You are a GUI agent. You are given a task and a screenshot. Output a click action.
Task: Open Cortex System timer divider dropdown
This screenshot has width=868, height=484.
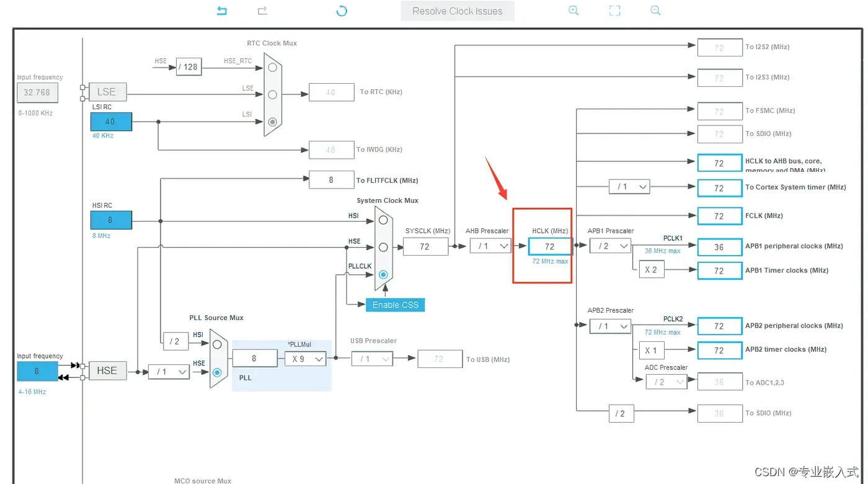tap(629, 187)
